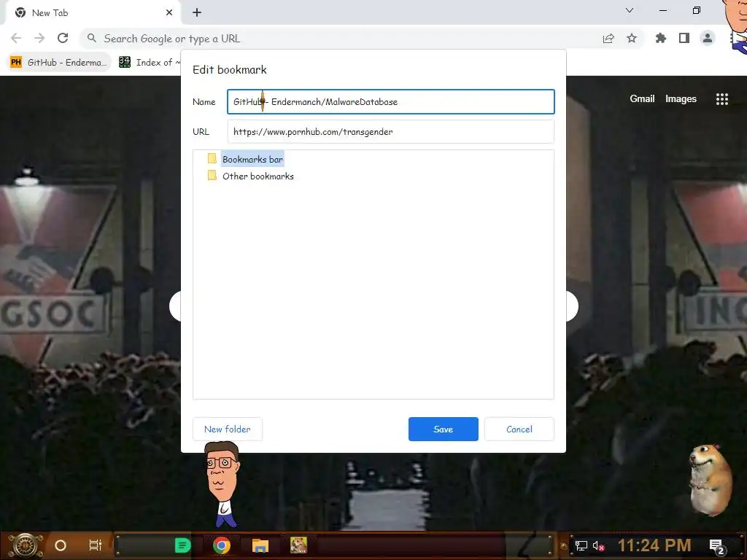747x560 pixels.
Task: Select the New Tab browser tab
Action: click(x=93, y=13)
